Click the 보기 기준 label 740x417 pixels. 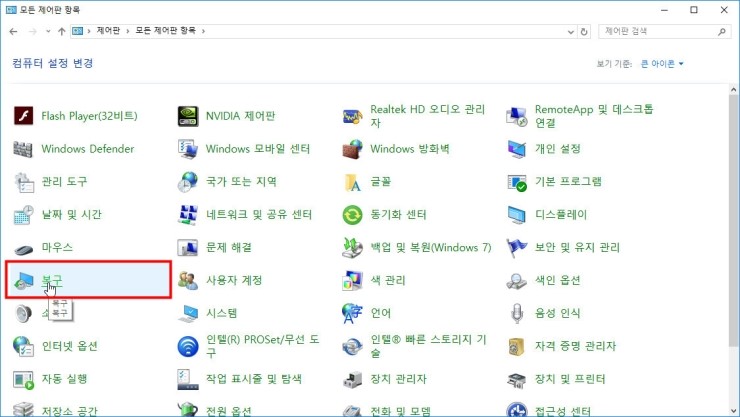(x=614, y=64)
